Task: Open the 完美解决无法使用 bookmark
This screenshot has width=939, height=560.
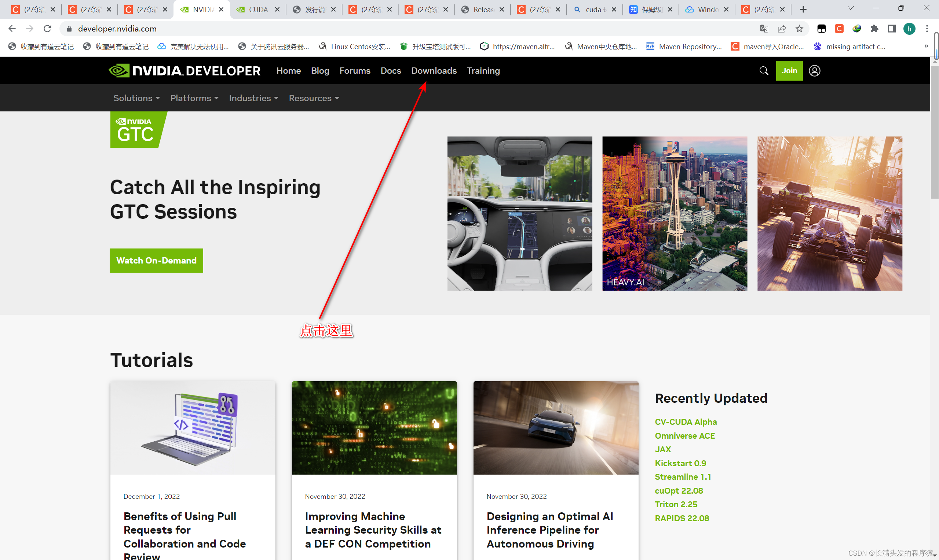Action: (193, 47)
